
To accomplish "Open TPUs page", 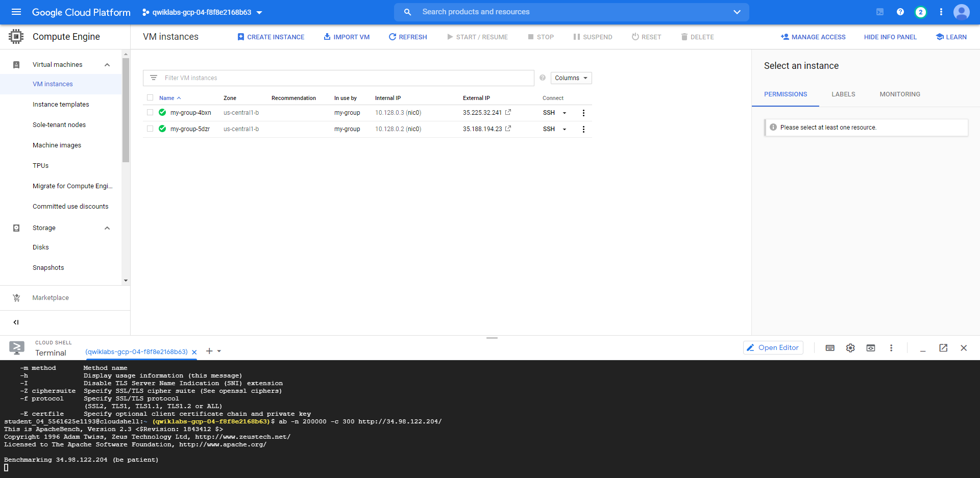I will 40,166.
